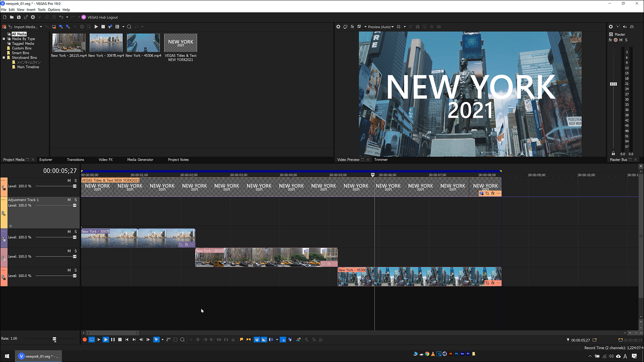Screen dimensions: 644x362
Task: Select the Zoom Edit tool in the transport bar
Action: click(182, 340)
